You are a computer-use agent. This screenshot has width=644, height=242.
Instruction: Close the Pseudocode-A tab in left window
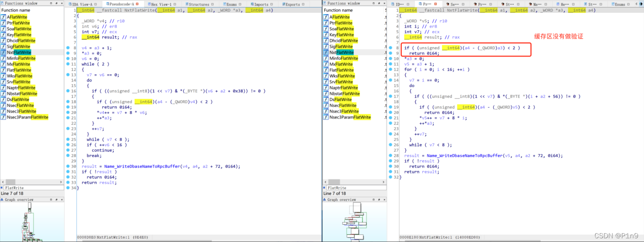pos(137,4)
